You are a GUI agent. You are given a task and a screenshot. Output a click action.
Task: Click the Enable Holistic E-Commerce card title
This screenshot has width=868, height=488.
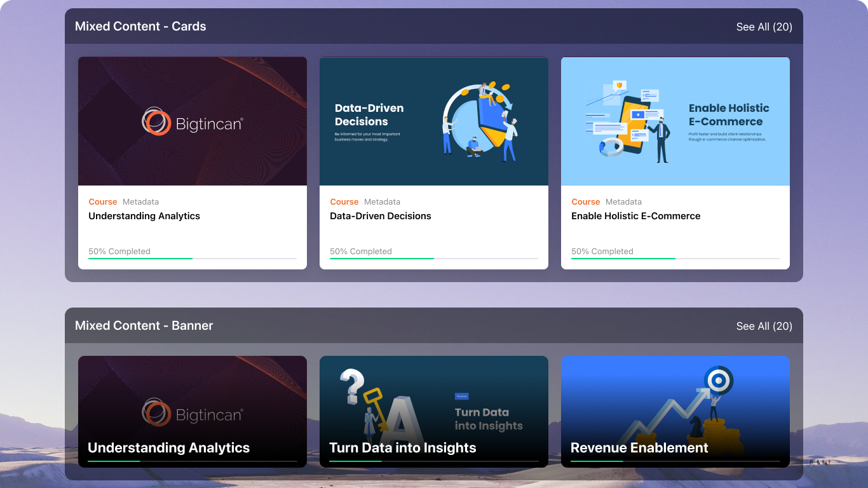point(636,216)
